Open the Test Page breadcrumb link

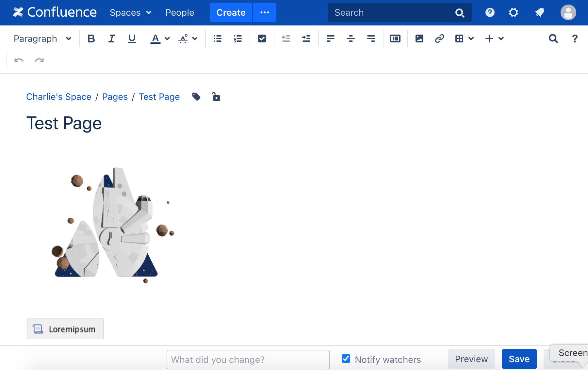point(159,97)
